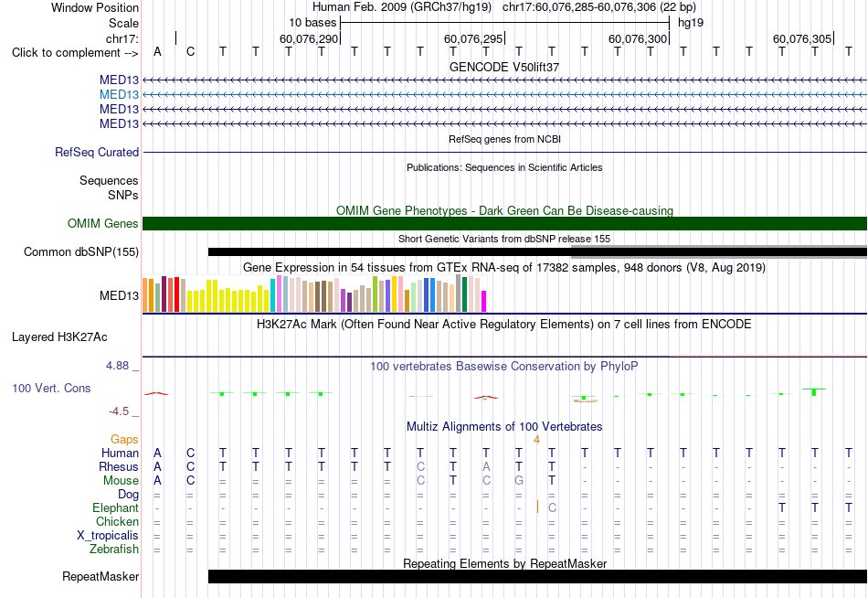
Task: Click the Scale track label
Action: tap(123, 23)
